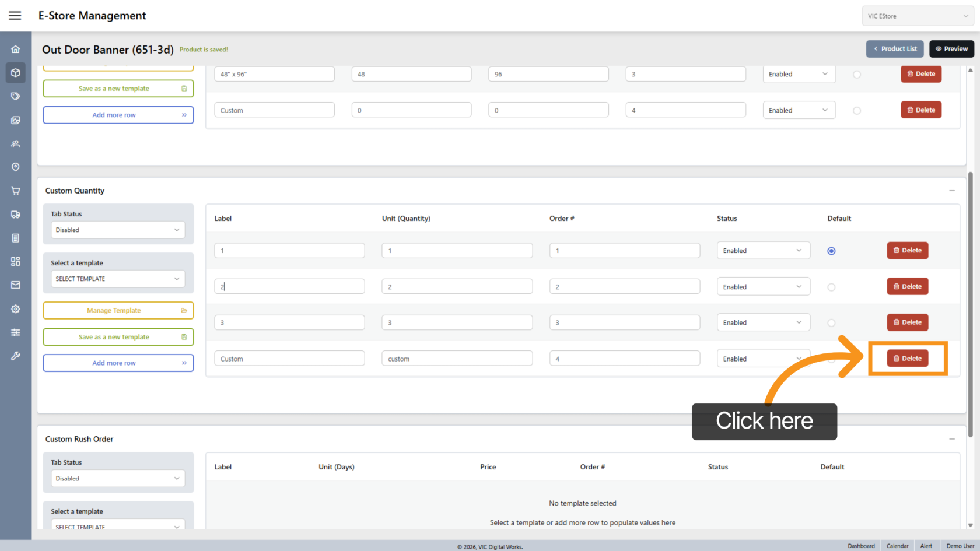Set quantity row 2 as default
The width and height of the screenshot is (980, 551).
coord(831,287)
